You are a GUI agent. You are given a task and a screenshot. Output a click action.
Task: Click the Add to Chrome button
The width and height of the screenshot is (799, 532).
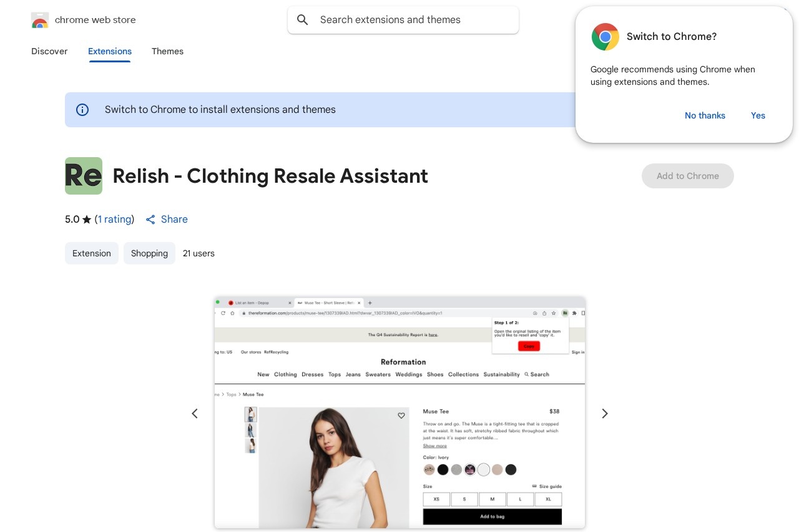coord(688,176)
